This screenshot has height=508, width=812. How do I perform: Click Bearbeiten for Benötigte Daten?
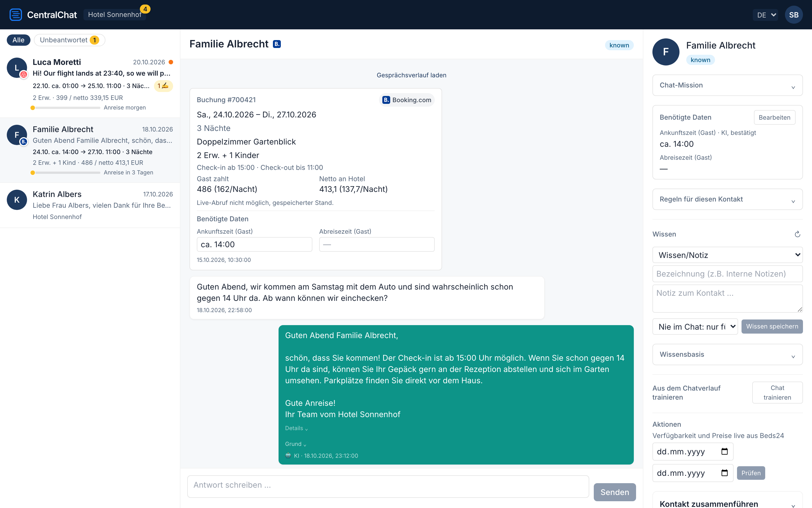pos(775,118)
